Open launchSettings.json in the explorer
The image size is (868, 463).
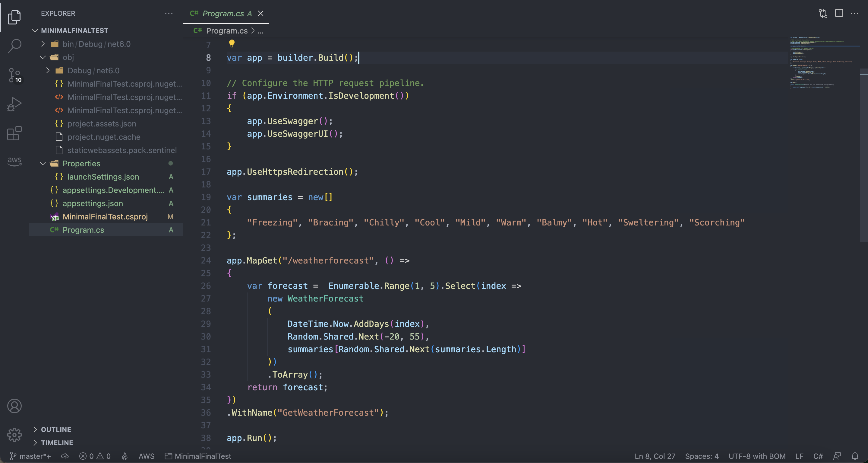click(x=103, y=177)
